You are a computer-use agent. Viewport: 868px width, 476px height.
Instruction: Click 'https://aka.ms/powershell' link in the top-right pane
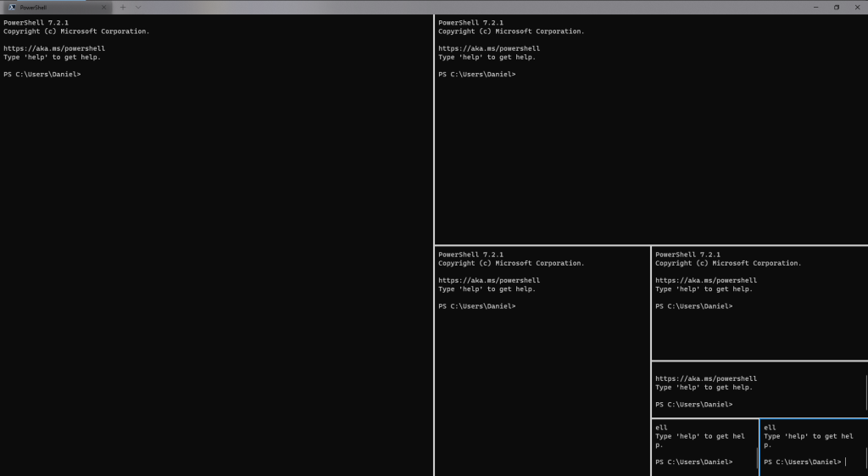pos(489,48)
